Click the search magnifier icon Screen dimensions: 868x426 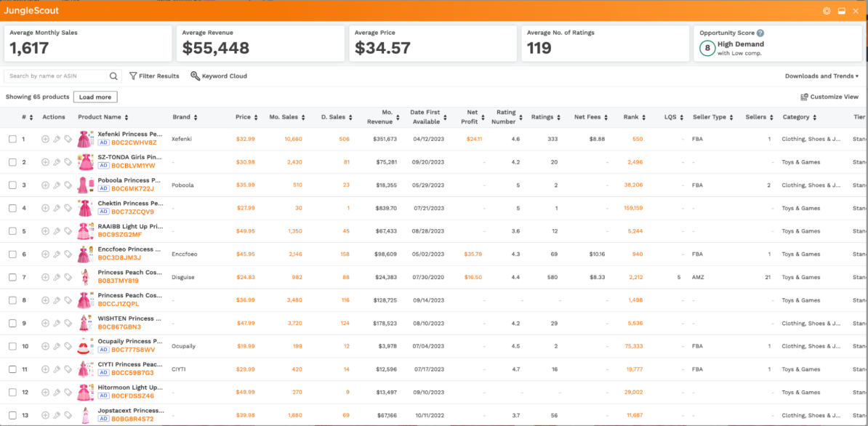pos(113,76)
